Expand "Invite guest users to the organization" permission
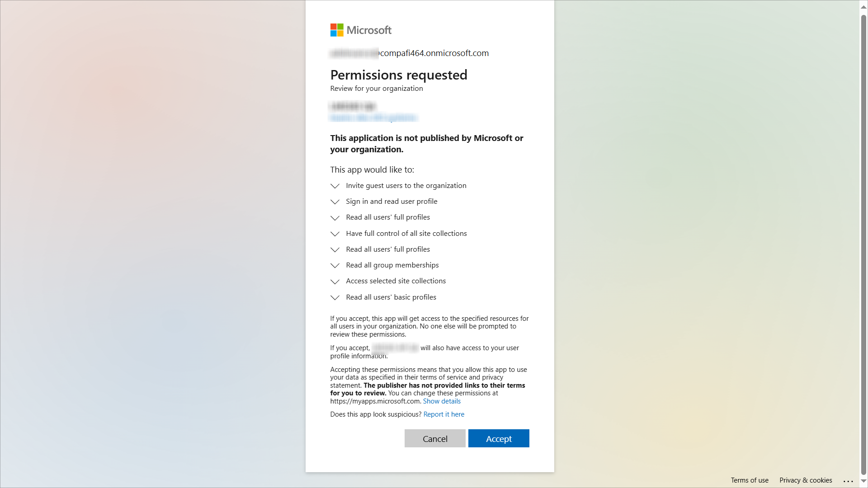Viewport: 868px width, 488px height. (335, 186)
